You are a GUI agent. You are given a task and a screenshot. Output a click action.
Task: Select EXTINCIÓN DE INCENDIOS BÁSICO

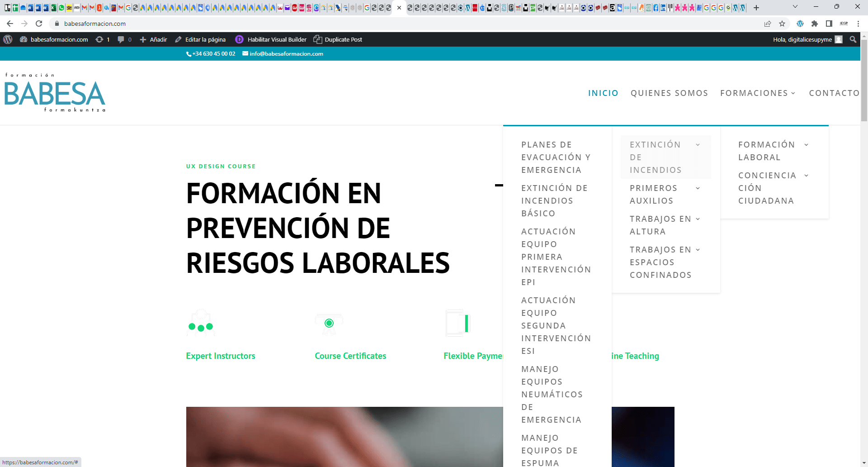point(555,200)
